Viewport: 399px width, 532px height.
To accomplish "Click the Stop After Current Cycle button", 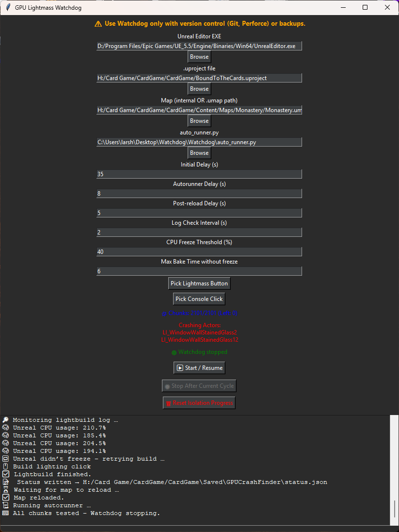I will pyautogui.click(x=199, y=386).
